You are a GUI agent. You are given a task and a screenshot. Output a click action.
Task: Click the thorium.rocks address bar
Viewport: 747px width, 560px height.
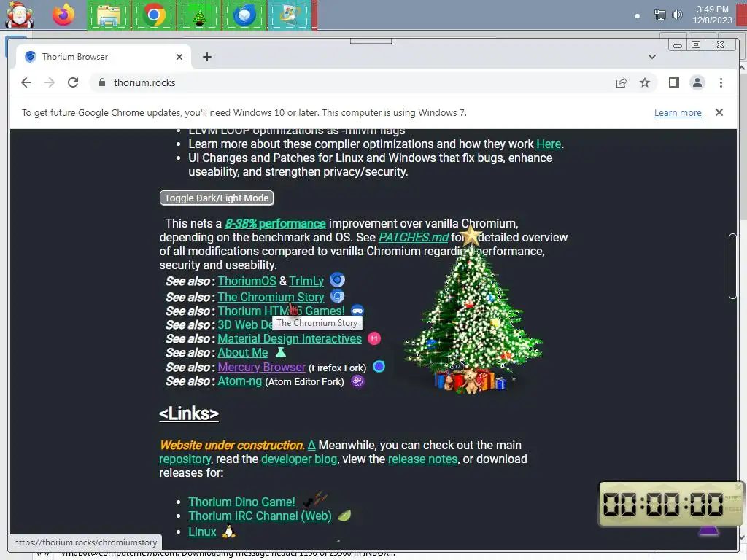coord(352,82)
